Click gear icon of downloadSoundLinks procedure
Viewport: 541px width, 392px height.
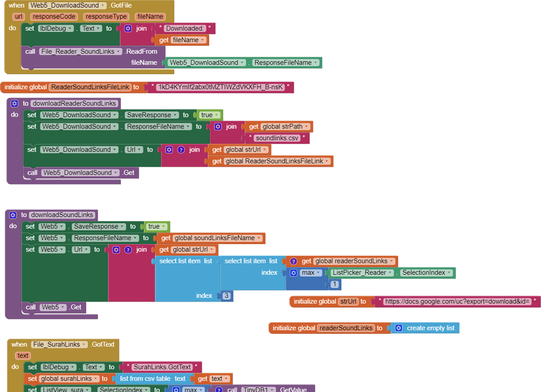pos(13,215)
